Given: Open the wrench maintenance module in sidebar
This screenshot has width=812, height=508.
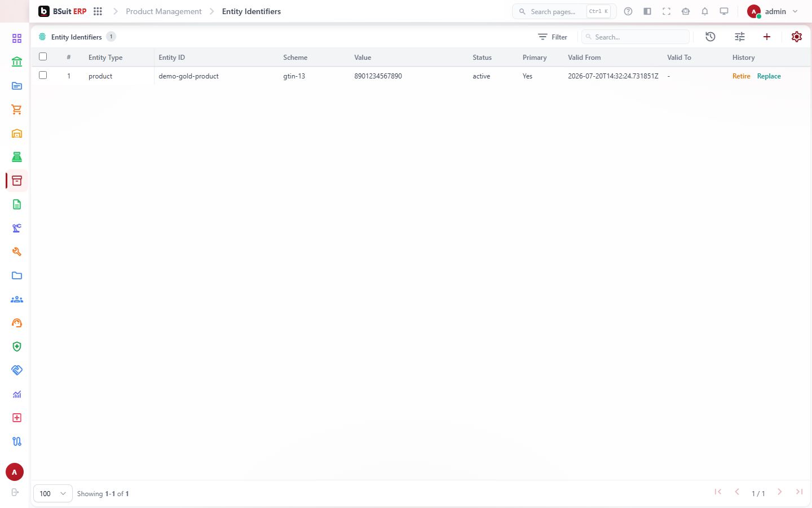Looking at the screenshot, I should 17,252.
